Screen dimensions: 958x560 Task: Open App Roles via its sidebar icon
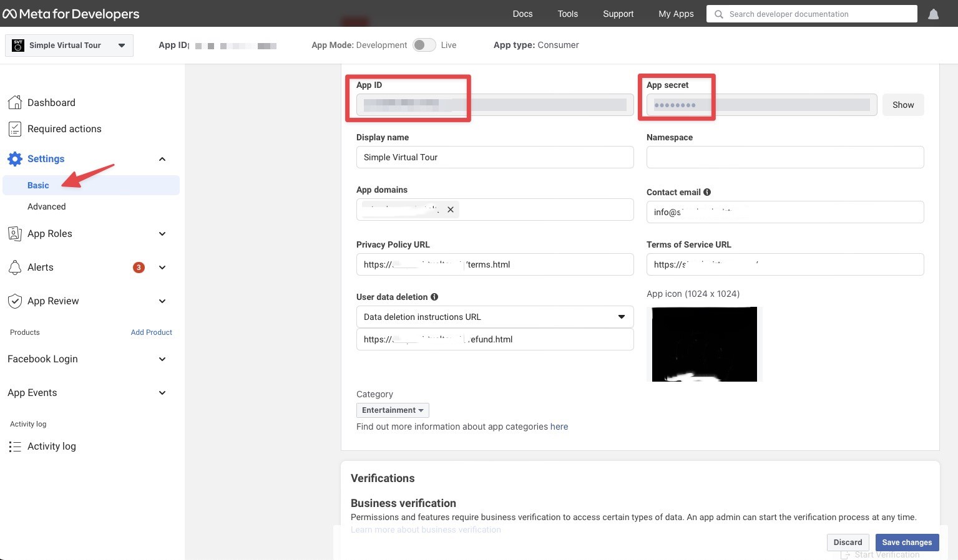(x=14, y=233)
